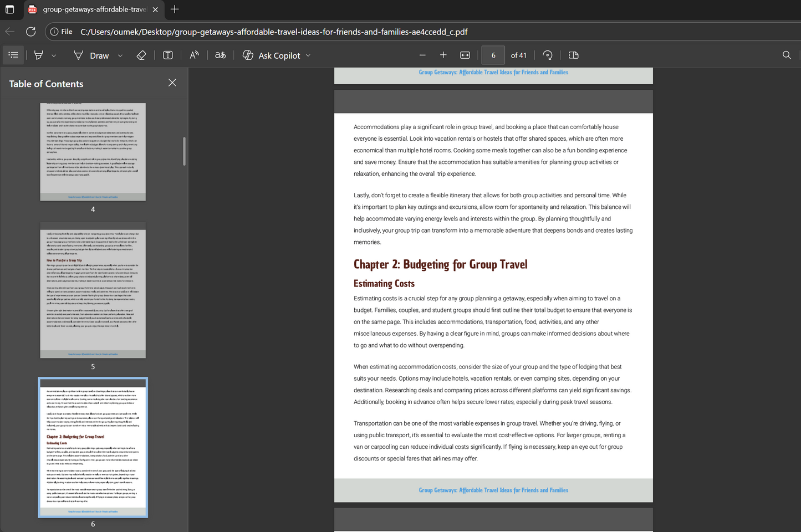Open the Draw tool options dropdown
This screenshot has height=532, width=801.
[x=120, y=55]
